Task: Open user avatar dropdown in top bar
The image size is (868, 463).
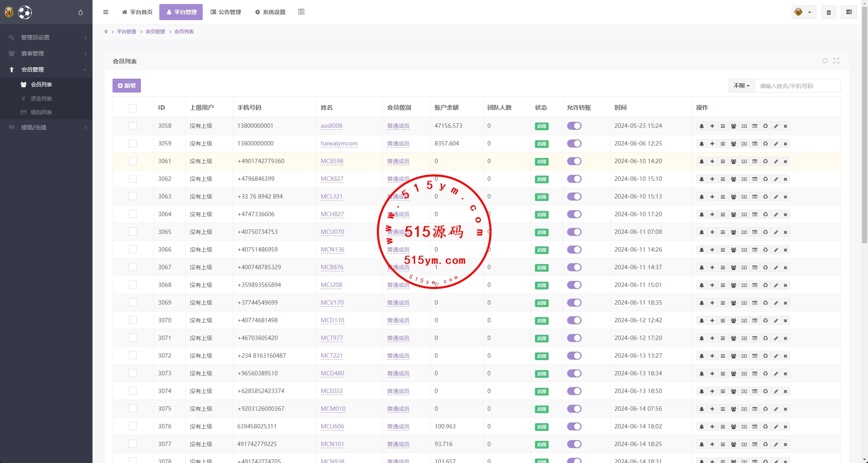Action: point(803,12)
